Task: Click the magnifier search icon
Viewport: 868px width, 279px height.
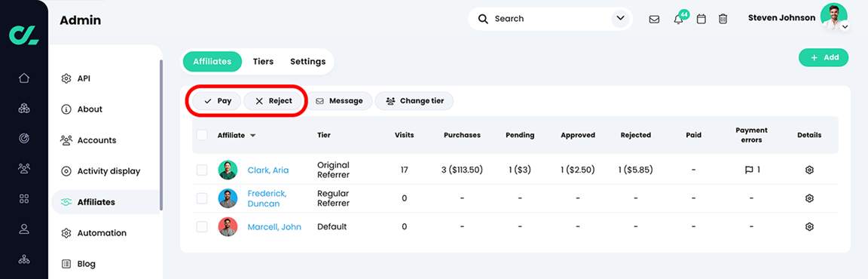Action: 483,19
